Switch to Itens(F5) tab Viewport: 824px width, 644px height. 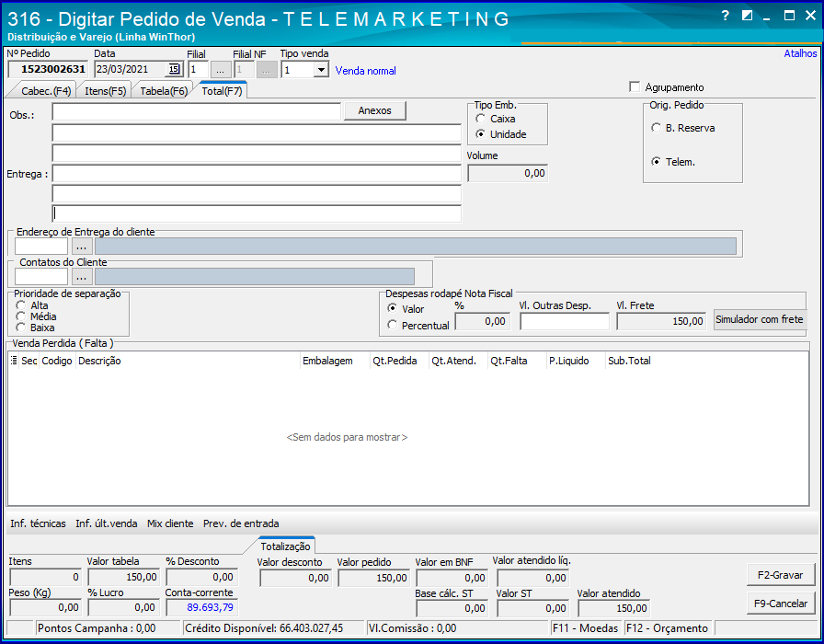pyautogui.click(x=105, y=91)
